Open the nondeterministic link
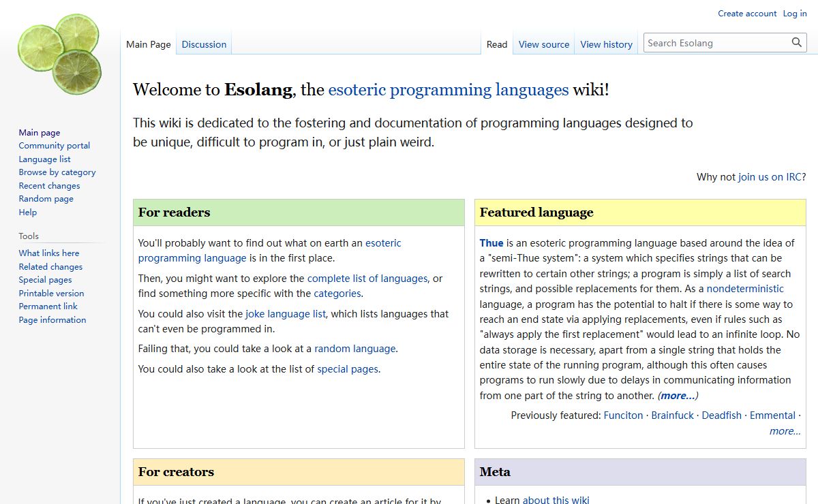Image resolution: width=818 pixels, height=504 pixels. tap(745, 289)
